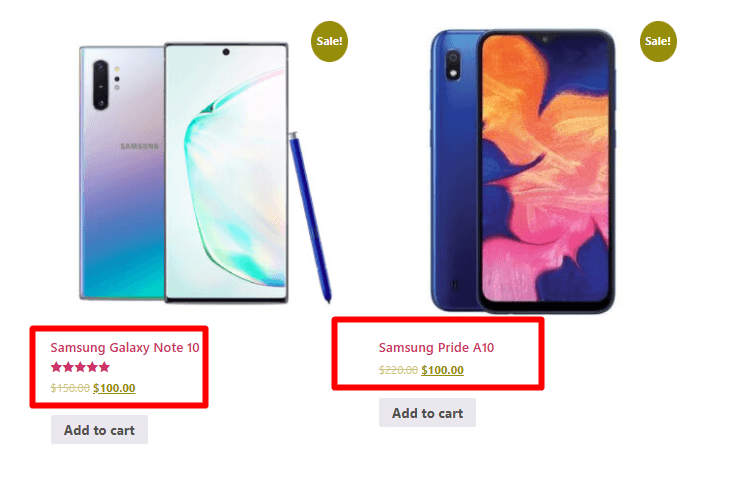Viewport: 751px width, 487px height.
Task: Click the gradient back panel of Note 10
Action: pos(122,172)
